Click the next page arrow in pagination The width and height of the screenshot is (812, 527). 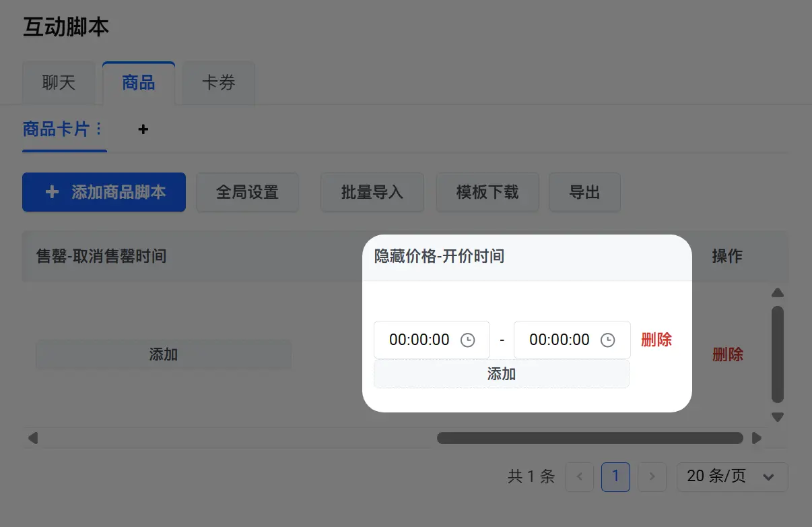click(652, 476)
